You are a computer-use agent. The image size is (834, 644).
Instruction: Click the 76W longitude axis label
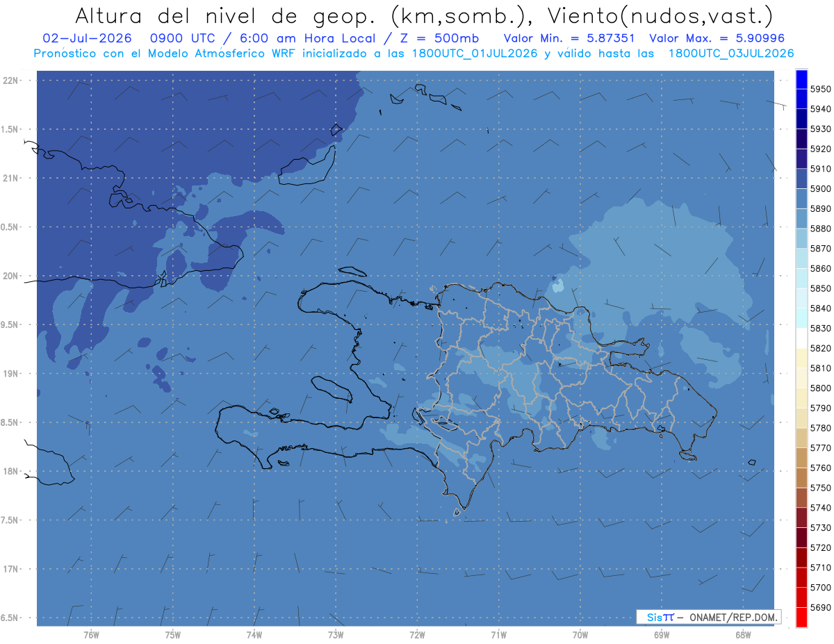91,635
